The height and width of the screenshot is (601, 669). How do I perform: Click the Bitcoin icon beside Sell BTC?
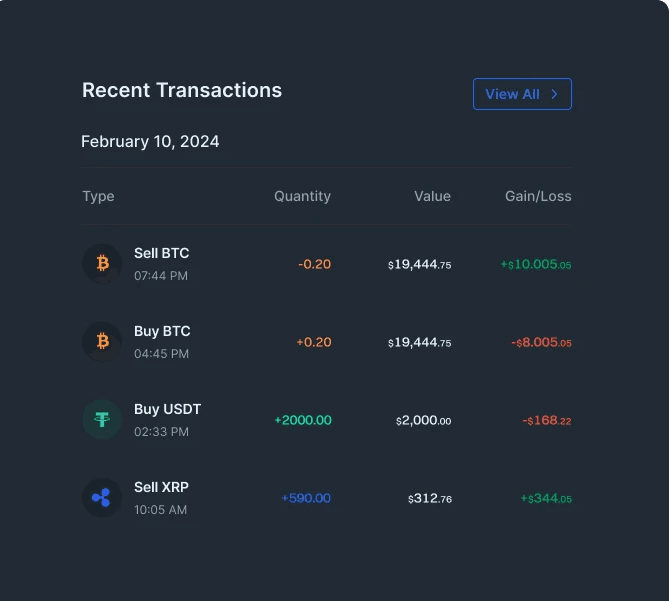click(102, 264)
